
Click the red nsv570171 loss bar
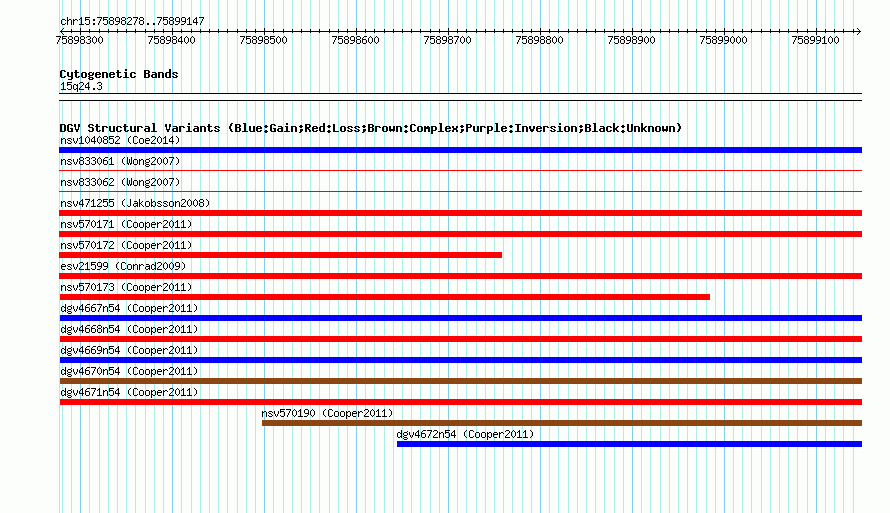tap(460, 234)
